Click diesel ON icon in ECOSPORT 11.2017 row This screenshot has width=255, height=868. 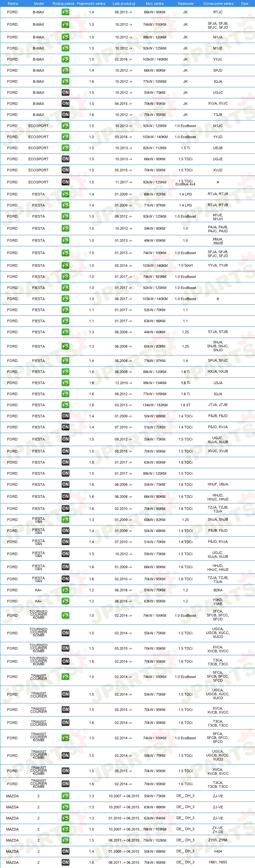tap(66, 182)
